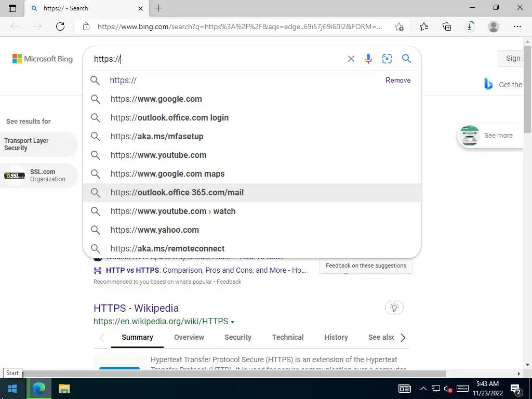This screenshot has height=399, width=532.
Task: Open File Explorer from taskbar
Action: (x=64, y=389)
